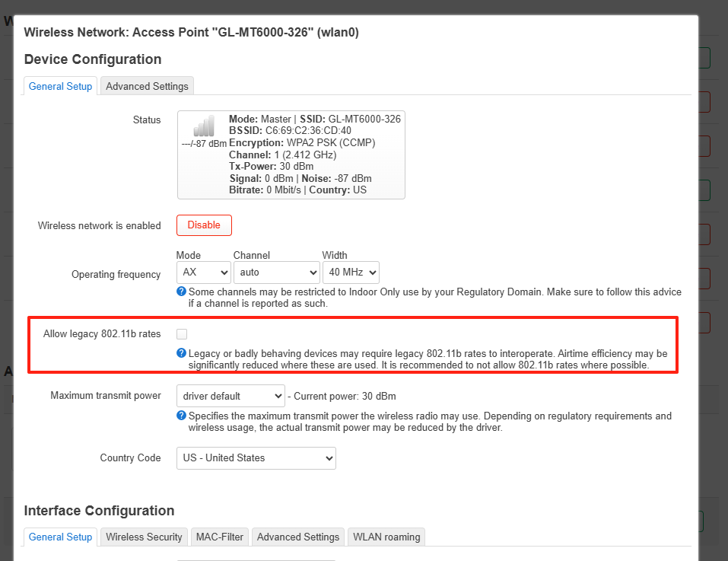Open the WLAN roaming tab
Image resolution: width=728 pixels, height=561 pixels.
[386, 537]
